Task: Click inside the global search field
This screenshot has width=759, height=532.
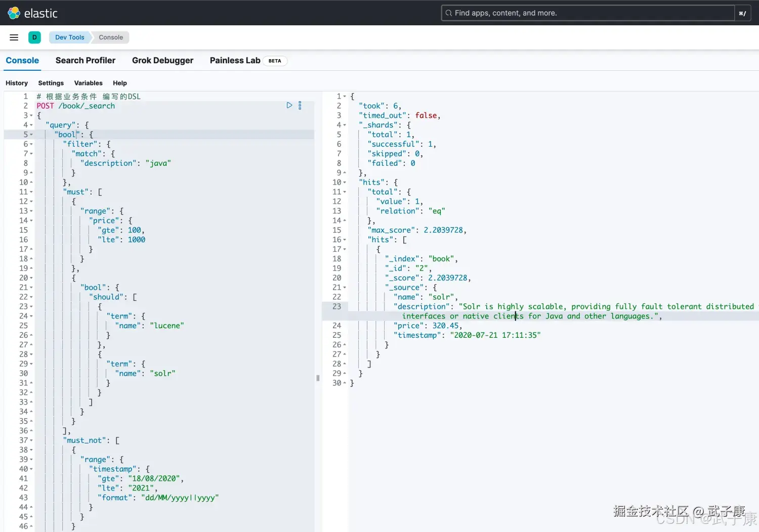Action: tap(557, 13)
